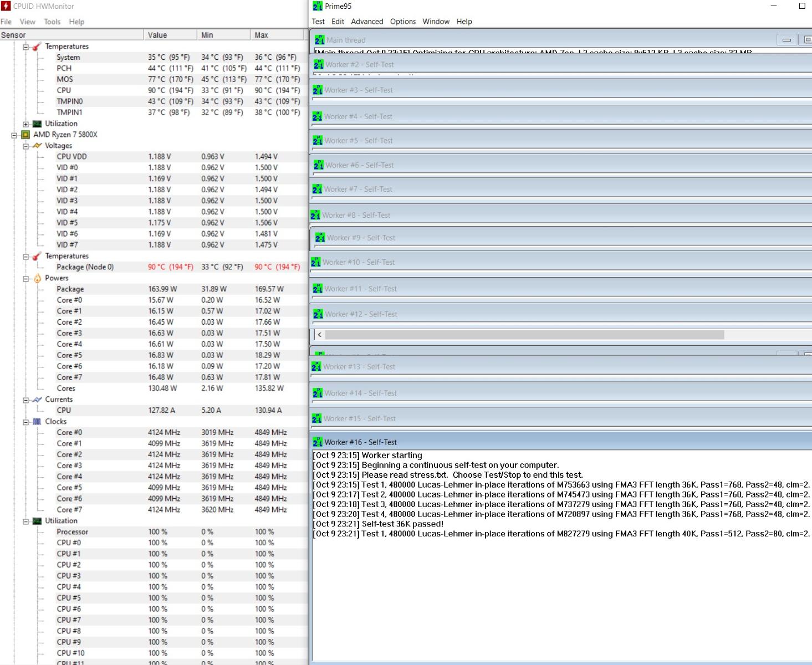This screenshot has width=812, height=665.
Task: Collapse the Clocks node
Action: pos(25,422)
